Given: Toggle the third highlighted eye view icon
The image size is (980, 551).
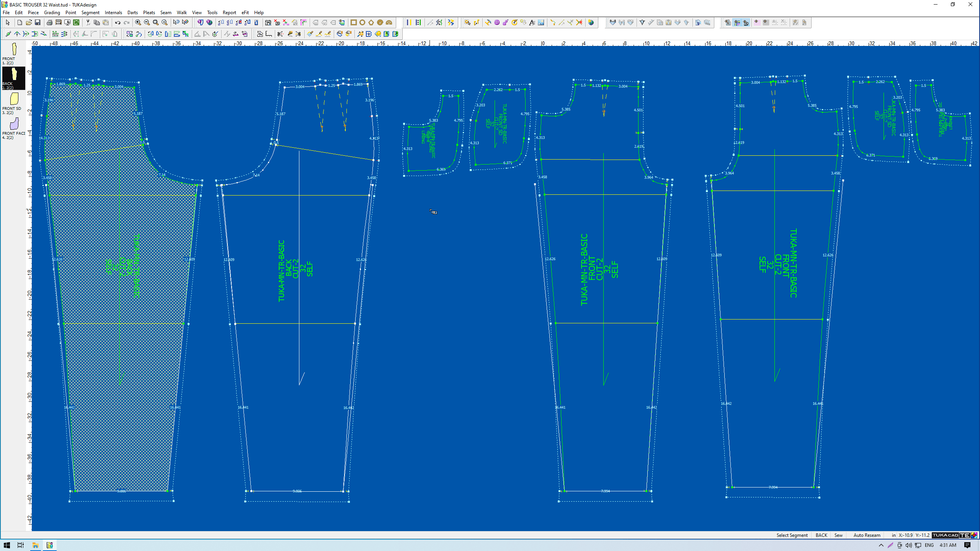Looking at the screenshot, I should tap(746, 23).
